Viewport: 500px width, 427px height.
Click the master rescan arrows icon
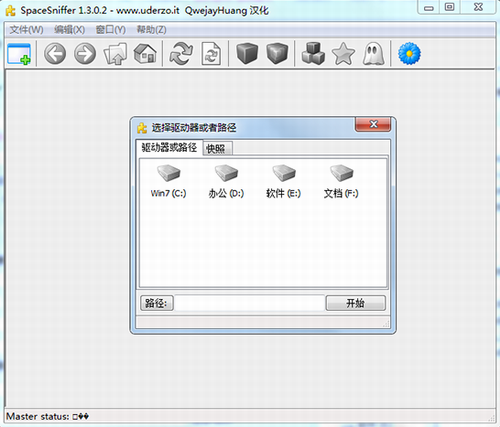(181, 53)
